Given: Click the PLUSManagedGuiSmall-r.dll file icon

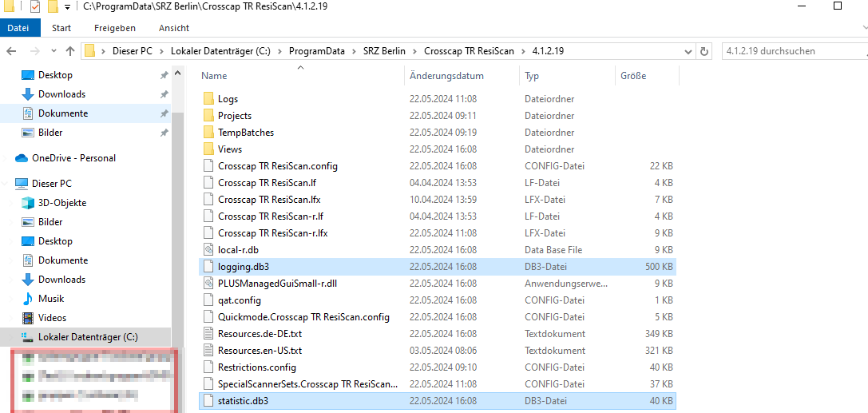Looking at the screenshot, I should 208,284.
